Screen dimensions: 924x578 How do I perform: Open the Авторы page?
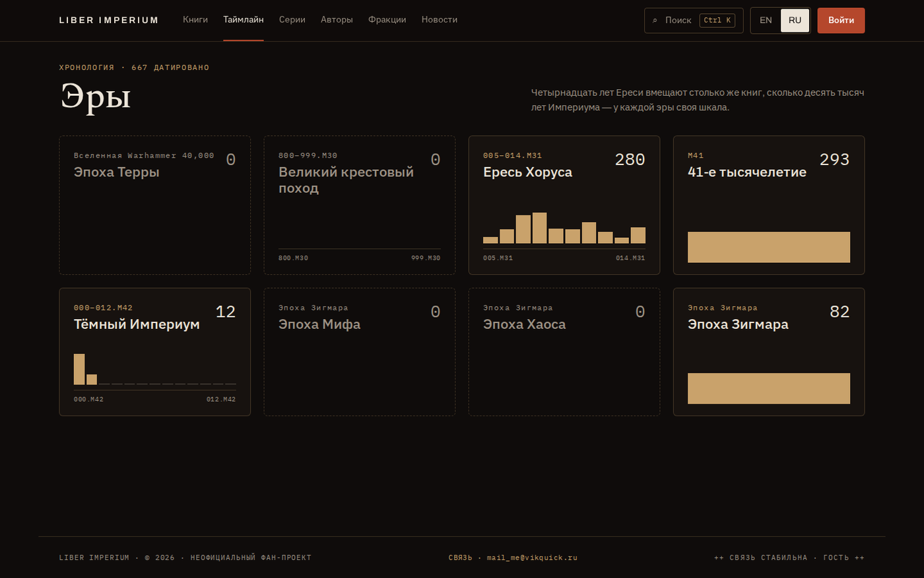[337, 20]
